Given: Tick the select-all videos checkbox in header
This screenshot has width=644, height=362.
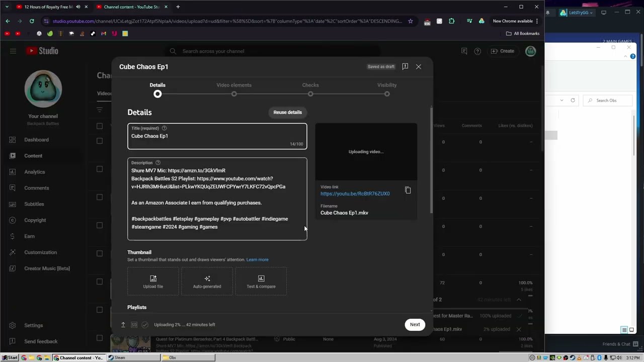Looking at the screenshot, I should click(100, 126).
